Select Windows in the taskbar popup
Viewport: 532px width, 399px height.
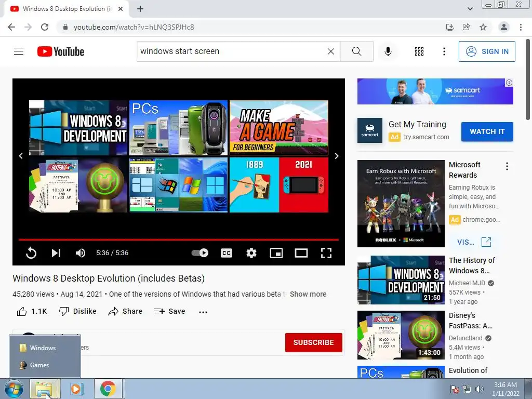coord(45,348)
